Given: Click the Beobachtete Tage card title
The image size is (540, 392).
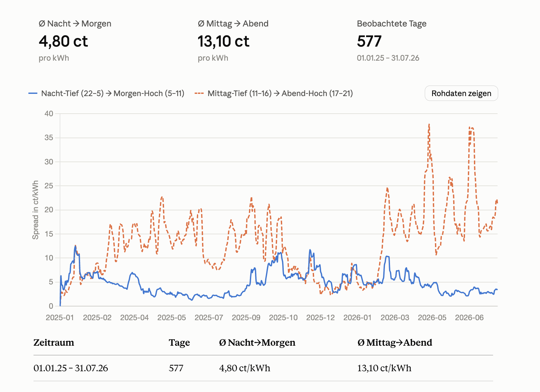Looking at the screenshot, I should click(392, 24).
